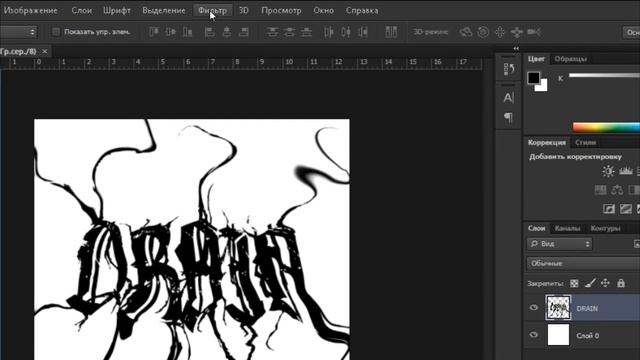Screen dimensions: 640x360
Task: Open the Просмотр menu
Action: (x=281, y=11)
